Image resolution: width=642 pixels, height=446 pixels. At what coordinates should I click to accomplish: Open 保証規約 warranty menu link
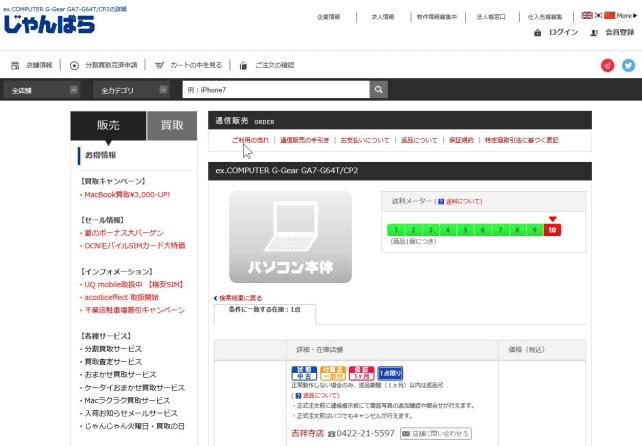click(x=461, y=140)
